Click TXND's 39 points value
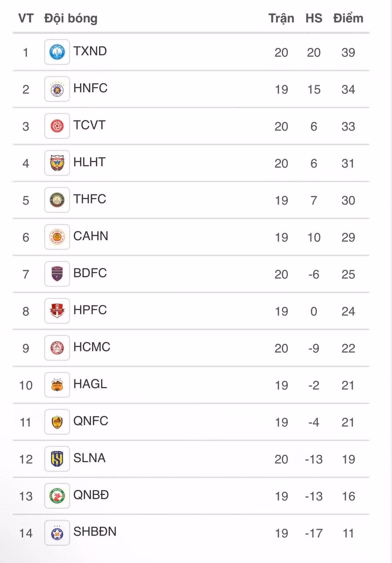 tap(348, 53)
